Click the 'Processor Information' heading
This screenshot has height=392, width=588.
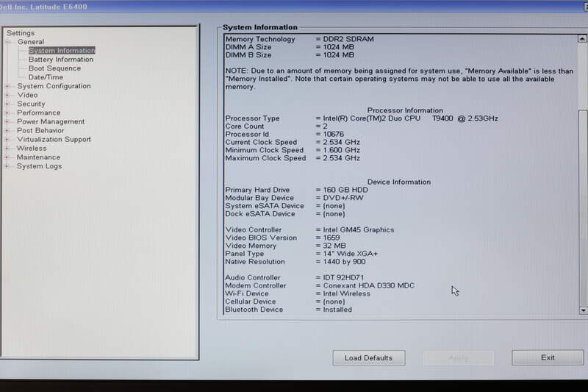point(405,110)
